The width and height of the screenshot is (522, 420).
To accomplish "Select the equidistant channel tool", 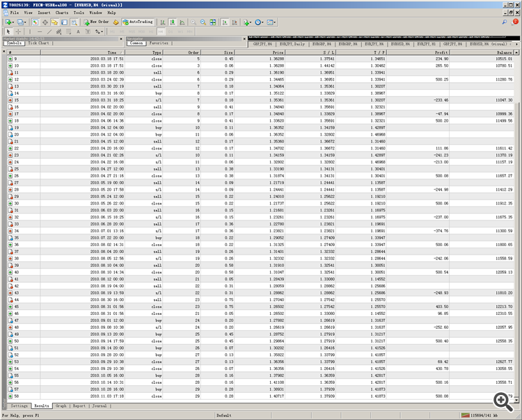I will pyautogui.click(x=59, y=31).
